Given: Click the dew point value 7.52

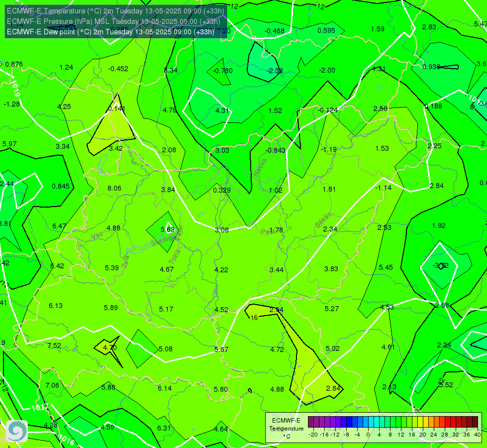Looking at the screenshot, I should click(x=54, y=345).
